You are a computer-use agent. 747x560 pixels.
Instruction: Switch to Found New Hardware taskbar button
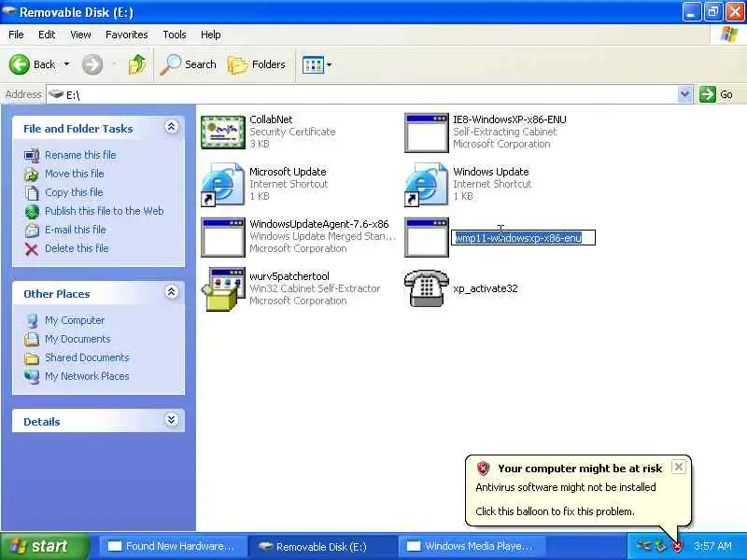pos(172,546)
